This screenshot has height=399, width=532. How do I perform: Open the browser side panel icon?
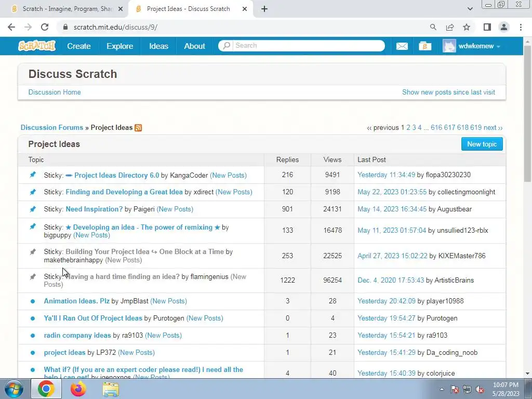pos(487,27)
